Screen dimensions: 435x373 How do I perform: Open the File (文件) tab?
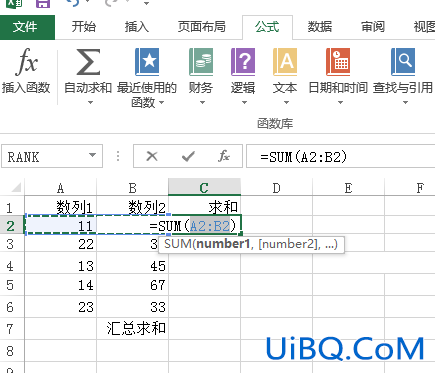27,27
